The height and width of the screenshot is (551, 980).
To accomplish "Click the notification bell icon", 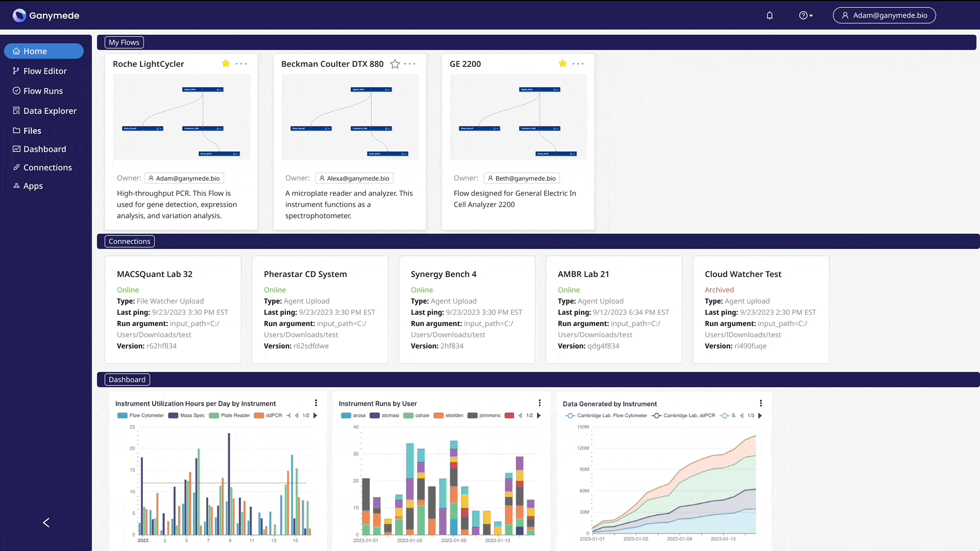I will click(770, 15).
